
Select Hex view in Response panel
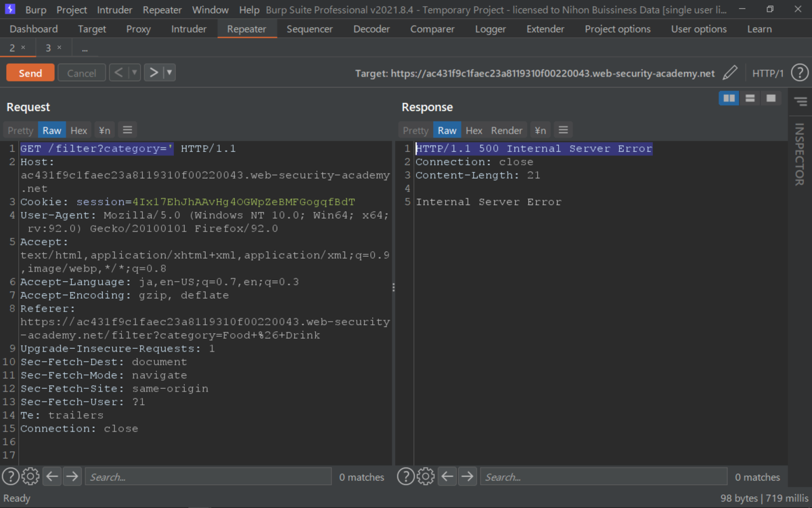tap(474, 130)
